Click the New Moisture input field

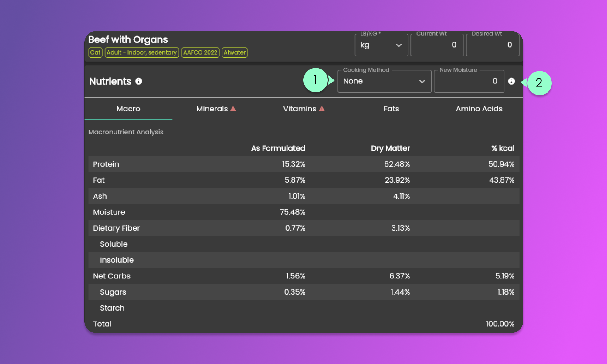point(469,81)
